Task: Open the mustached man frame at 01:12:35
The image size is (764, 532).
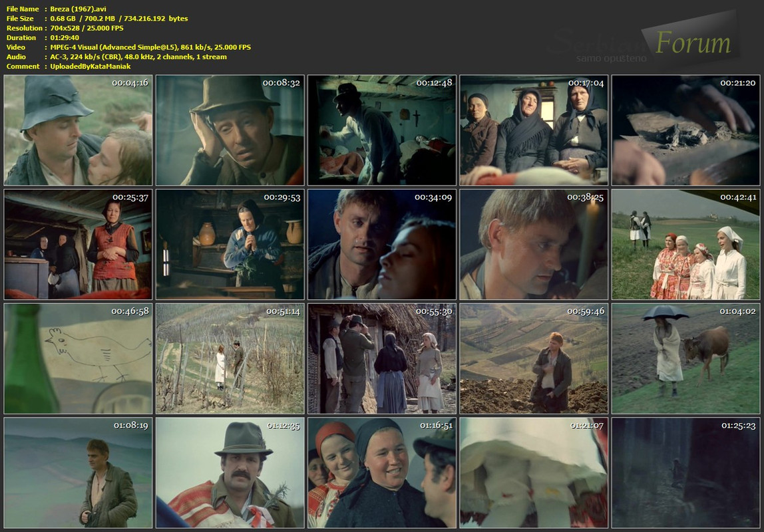Action: point(230,473)
